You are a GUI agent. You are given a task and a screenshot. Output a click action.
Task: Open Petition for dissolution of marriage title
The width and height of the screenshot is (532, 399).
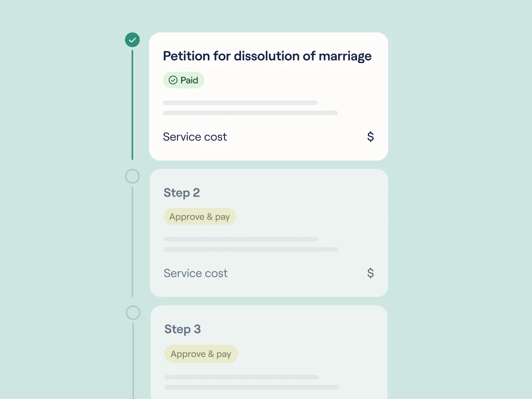coord(267,56)
